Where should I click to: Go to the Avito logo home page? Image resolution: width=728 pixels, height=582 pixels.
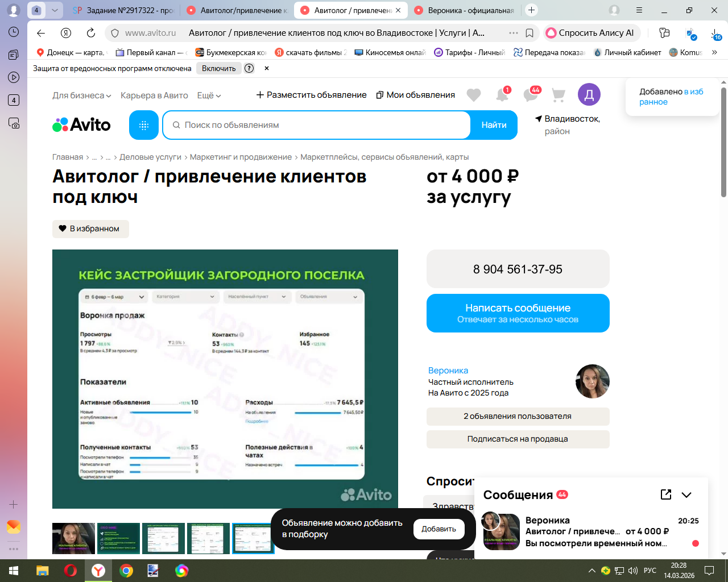tap(81, 125)
